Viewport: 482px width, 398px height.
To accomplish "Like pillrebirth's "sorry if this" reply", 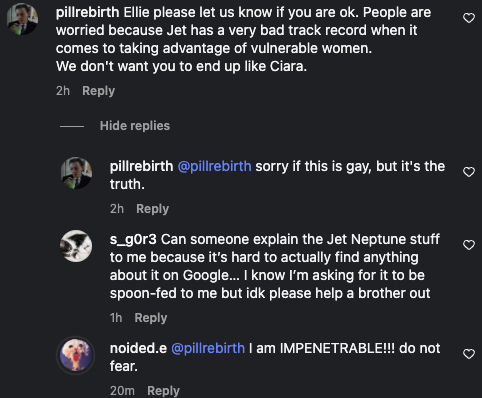I will [x=469, y=172].
